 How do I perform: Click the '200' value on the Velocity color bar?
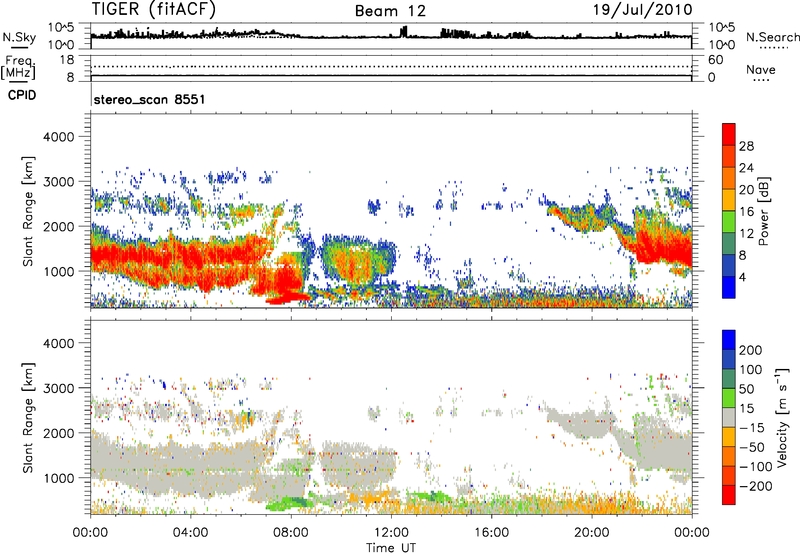pyautogui.click(x=751, y=350)
